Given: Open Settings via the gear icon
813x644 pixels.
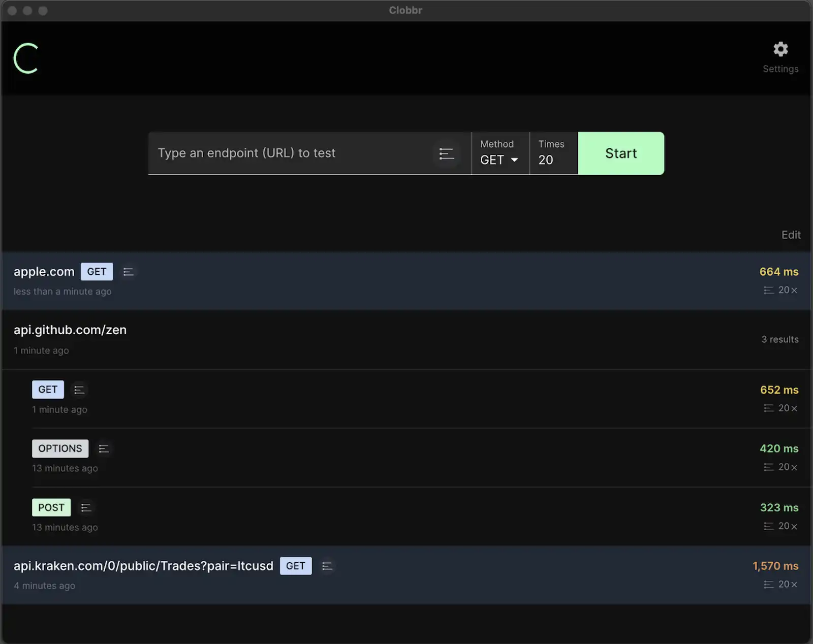Looking at the screenshot, I should tap(780, 49).
